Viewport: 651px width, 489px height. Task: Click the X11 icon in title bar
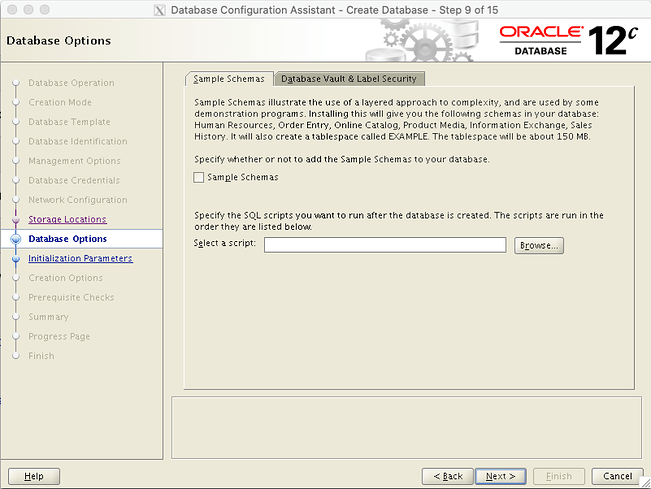point(159,10)
